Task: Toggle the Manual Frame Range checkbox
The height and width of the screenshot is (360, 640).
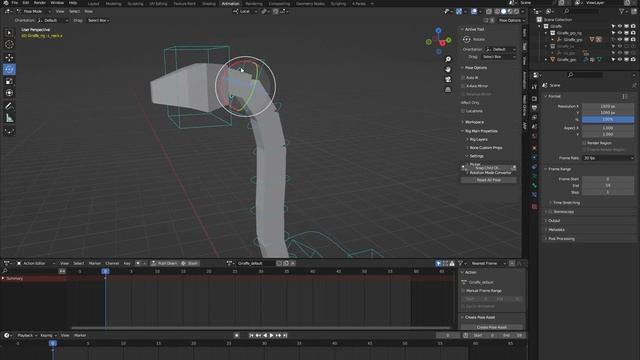Action: [x=463, y=291]
